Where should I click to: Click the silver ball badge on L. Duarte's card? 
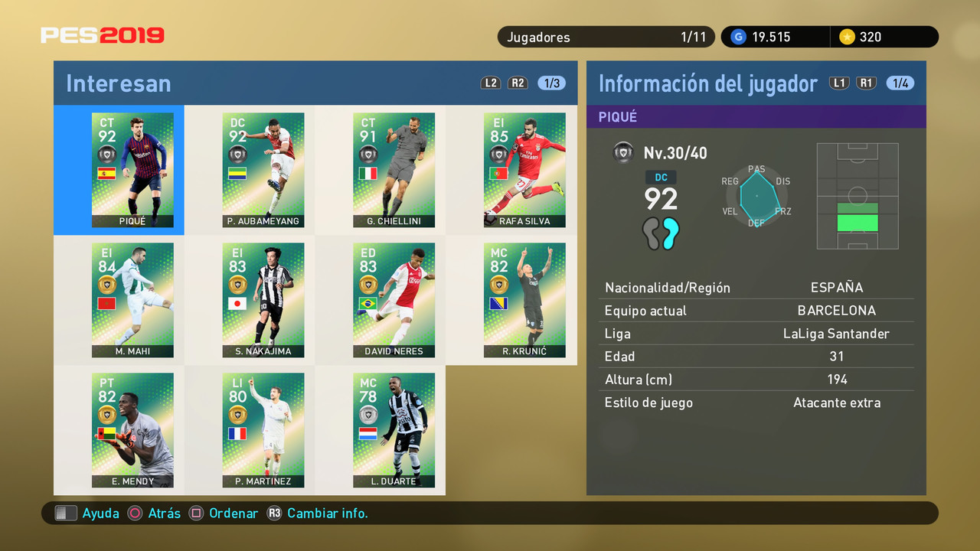pos(367,415)
